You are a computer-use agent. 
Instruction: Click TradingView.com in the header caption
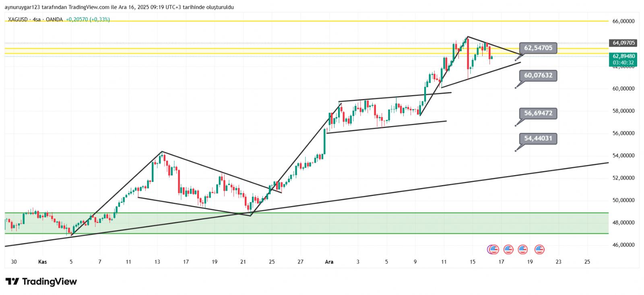point(89,7)
